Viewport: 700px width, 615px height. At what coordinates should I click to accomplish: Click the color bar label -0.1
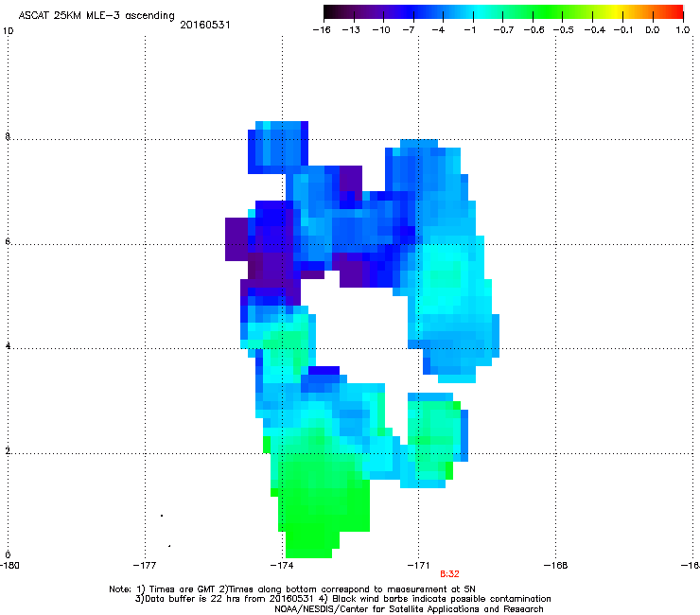tap(623, 30)
